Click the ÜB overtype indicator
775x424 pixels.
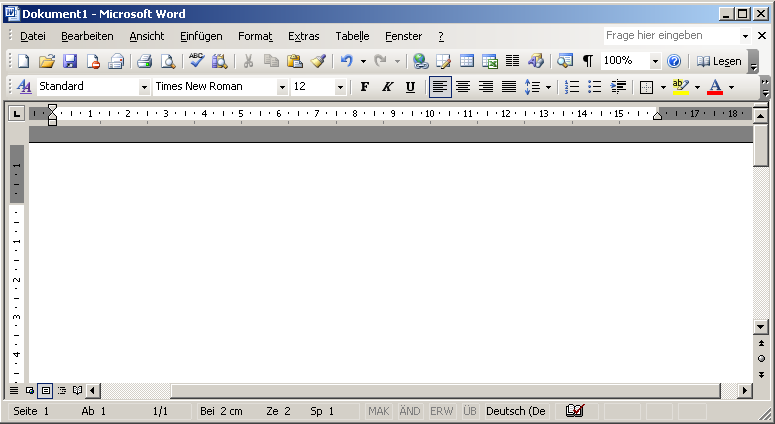pyautogui.click(x=470, y=411)
